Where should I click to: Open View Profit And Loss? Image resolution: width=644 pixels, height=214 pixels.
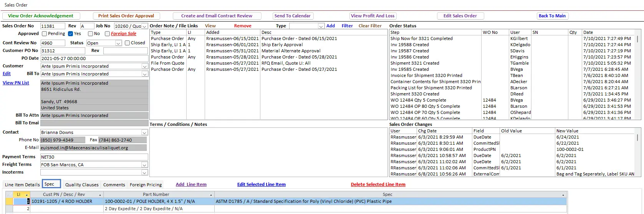point(372,16)
